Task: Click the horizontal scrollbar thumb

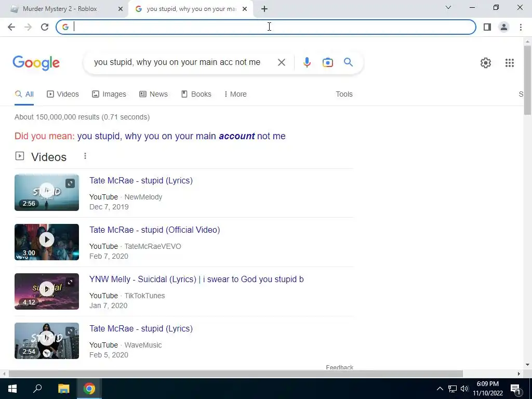Action: point(235,374)
